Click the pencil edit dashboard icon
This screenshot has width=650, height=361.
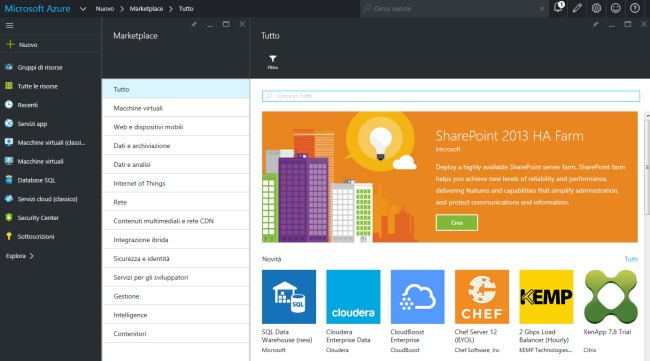pos(577,8)
